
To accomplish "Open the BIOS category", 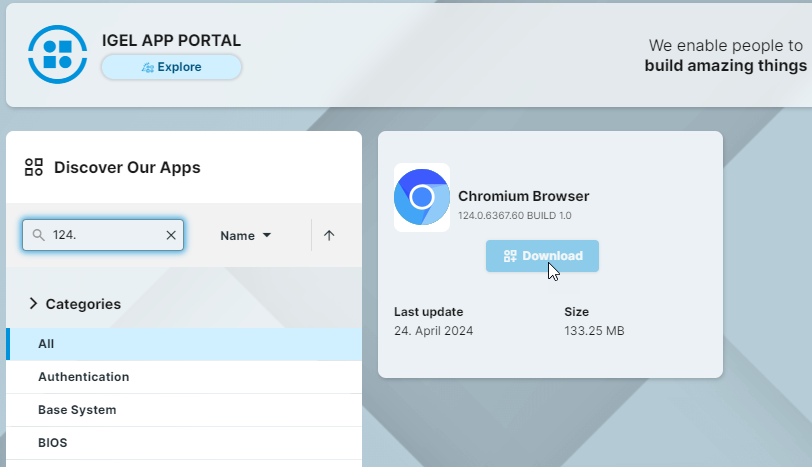I will (x=53, y=442).
